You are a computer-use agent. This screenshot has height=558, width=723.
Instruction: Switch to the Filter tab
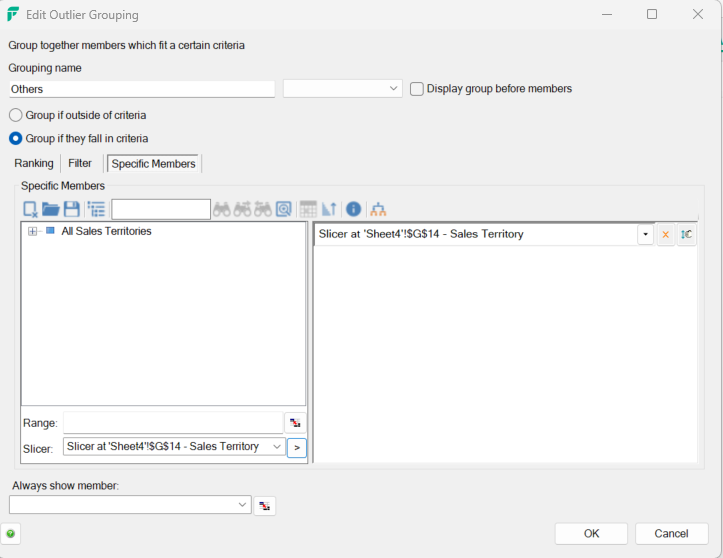click(80, 163)
